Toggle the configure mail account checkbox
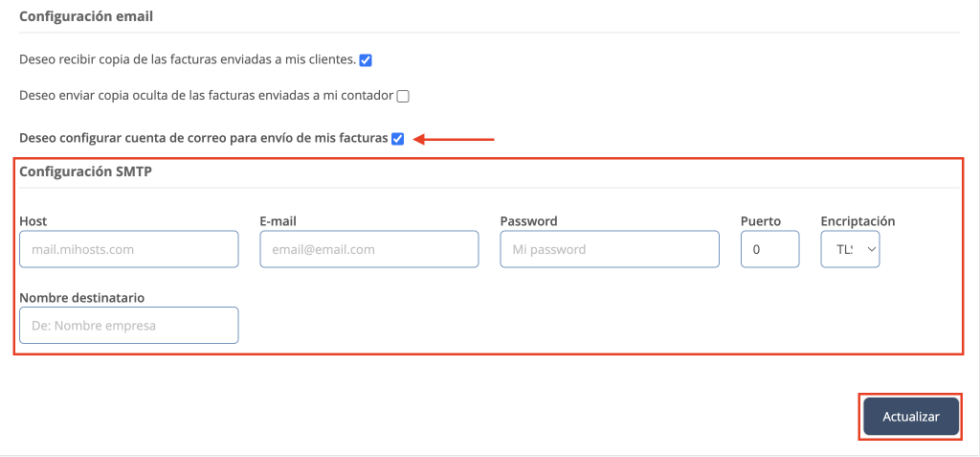This screenshot has width=980, height=457. coord(397,139)
